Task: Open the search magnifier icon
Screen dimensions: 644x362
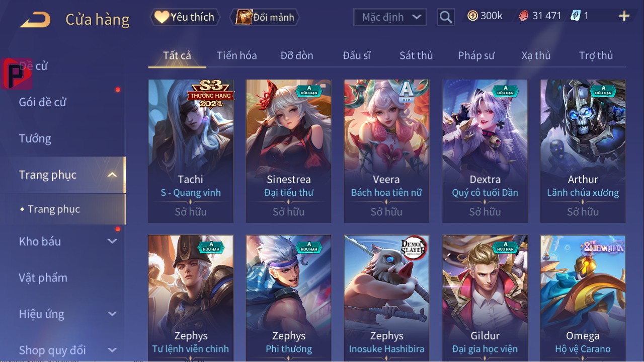Action: click(446, 17)
